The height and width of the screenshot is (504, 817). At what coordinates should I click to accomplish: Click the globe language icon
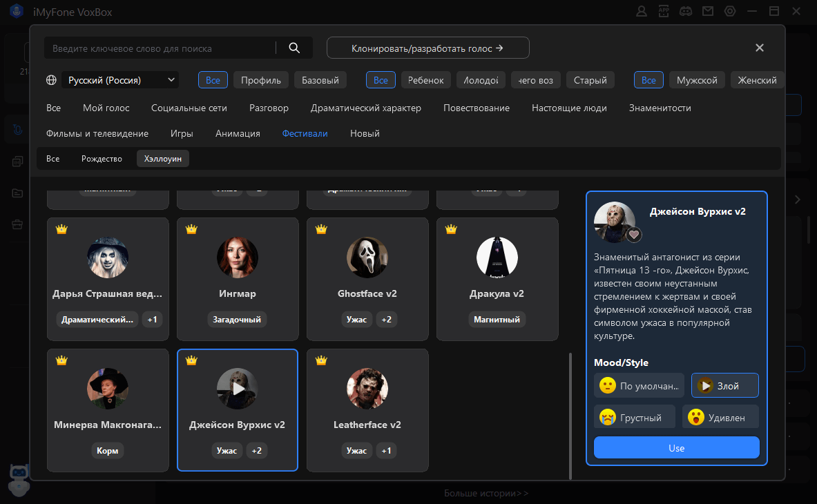(51, 80)
